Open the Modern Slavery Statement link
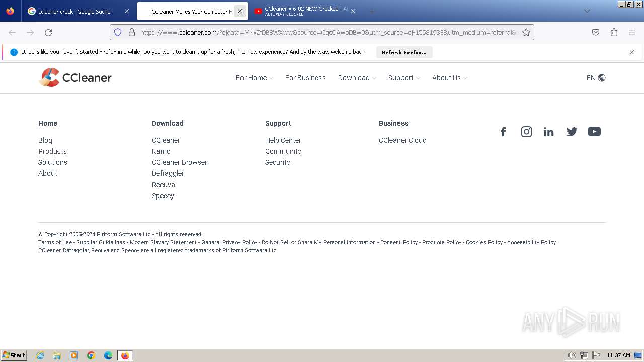The image size is (644, 362). point(163,242)
